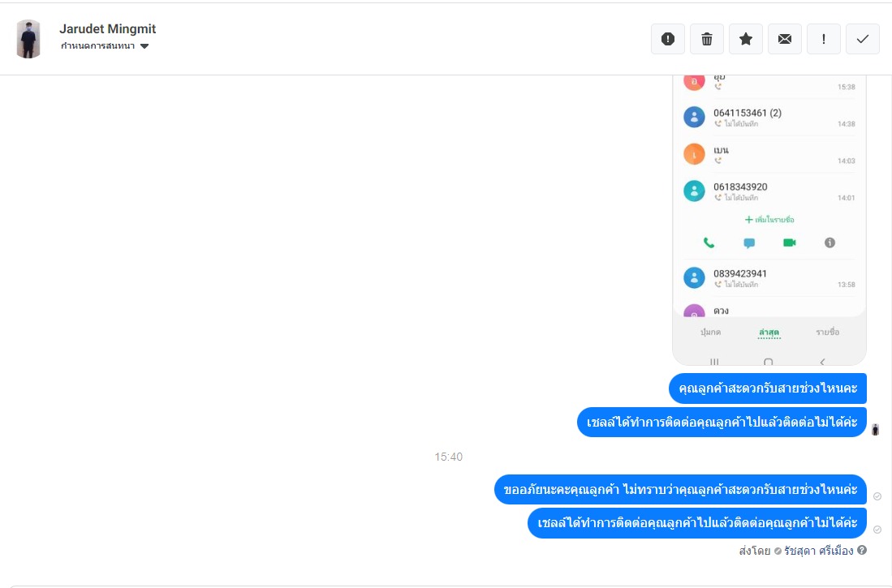892x588 pixels.
Task: Mark conversation as spam with exclamation circle icon
Action: point(668,39)
